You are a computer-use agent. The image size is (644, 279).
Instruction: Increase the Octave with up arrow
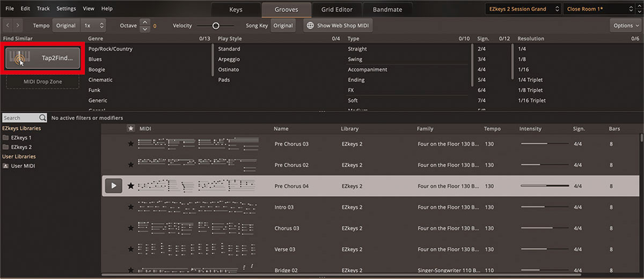pos(145,22)
